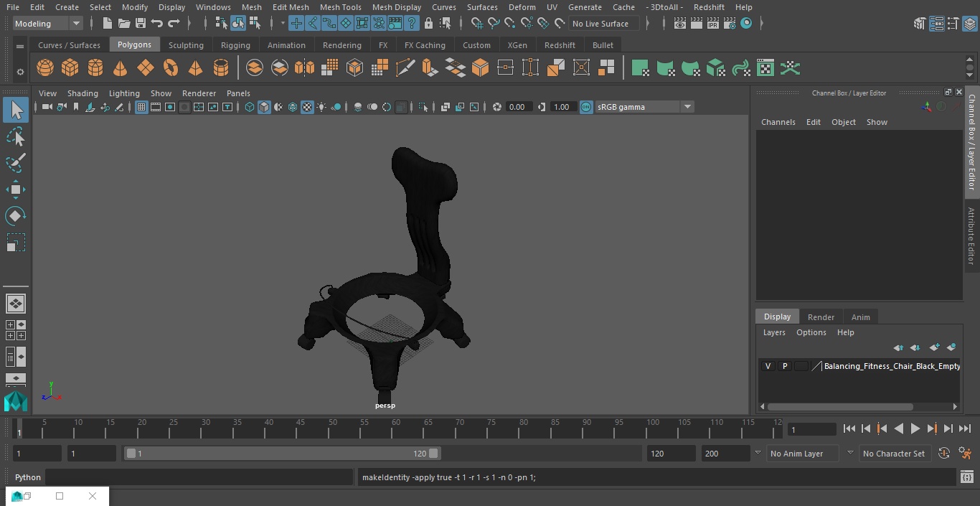Create a polygon cylinder from the shelf
The width and height of the screenshot is (980, 506).
(x=95, y=68)
